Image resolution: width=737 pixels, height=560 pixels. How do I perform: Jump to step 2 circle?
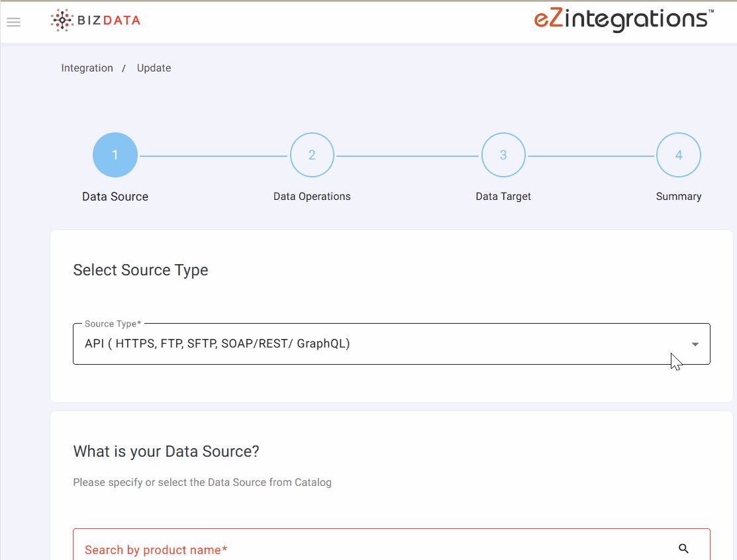(x=312, y=156)
